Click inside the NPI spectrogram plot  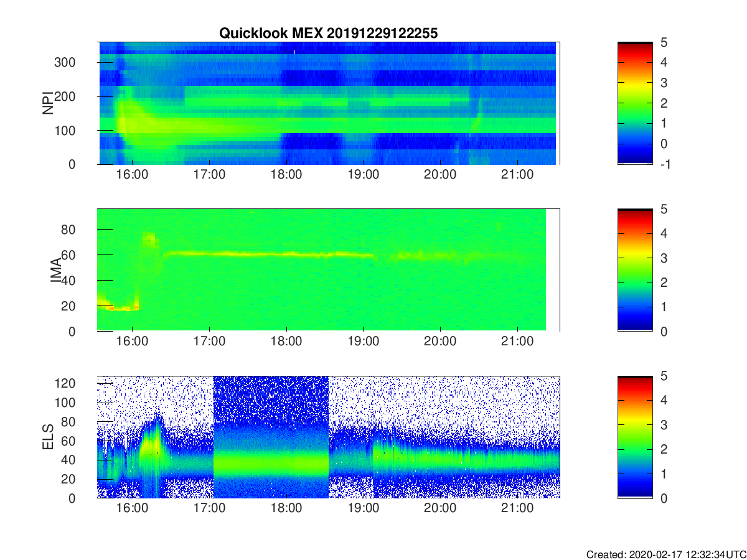pos(328,103)
